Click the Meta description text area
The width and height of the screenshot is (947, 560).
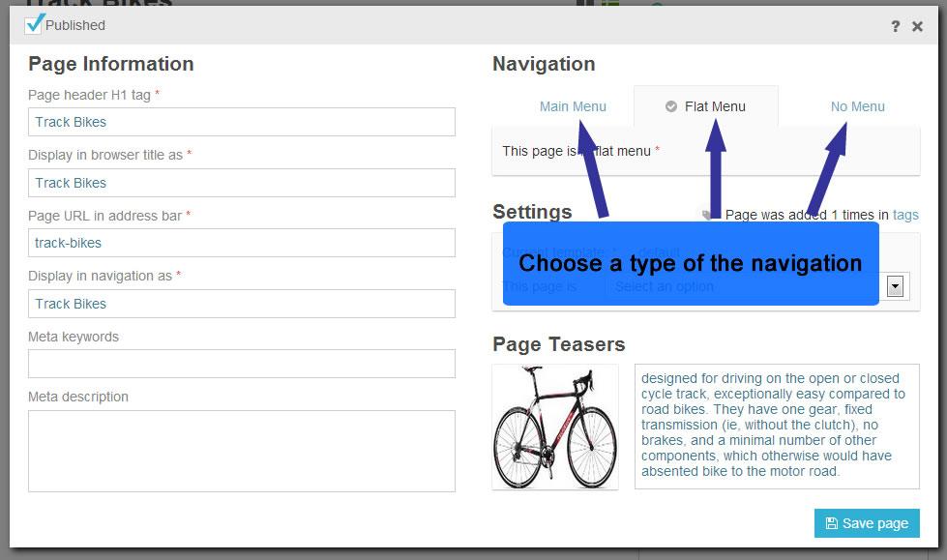click(242, 452)
